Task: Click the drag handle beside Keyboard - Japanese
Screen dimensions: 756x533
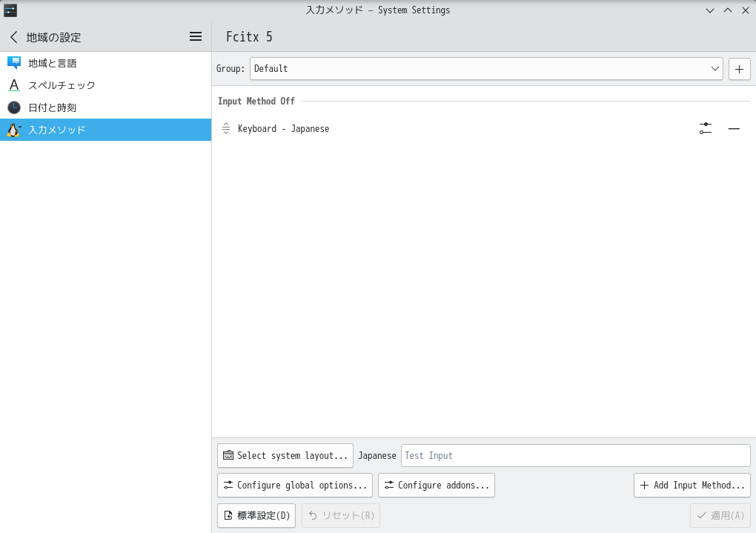Action: [x=225, y=129]
